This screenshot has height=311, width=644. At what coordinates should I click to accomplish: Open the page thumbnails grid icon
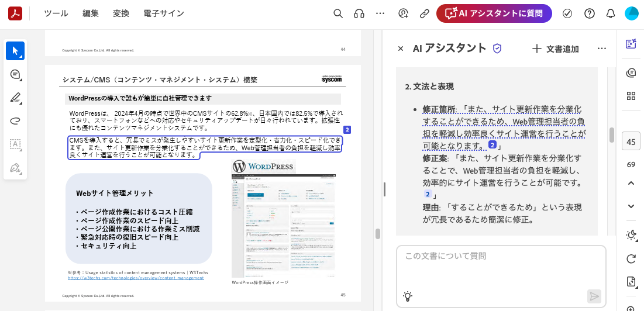[631, 96]
